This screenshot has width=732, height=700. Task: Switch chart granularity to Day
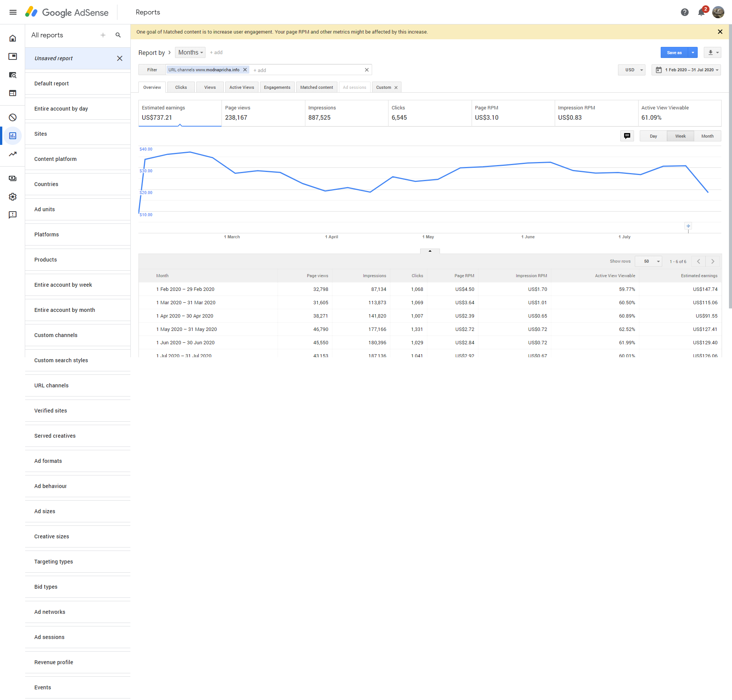click(653, 136)
